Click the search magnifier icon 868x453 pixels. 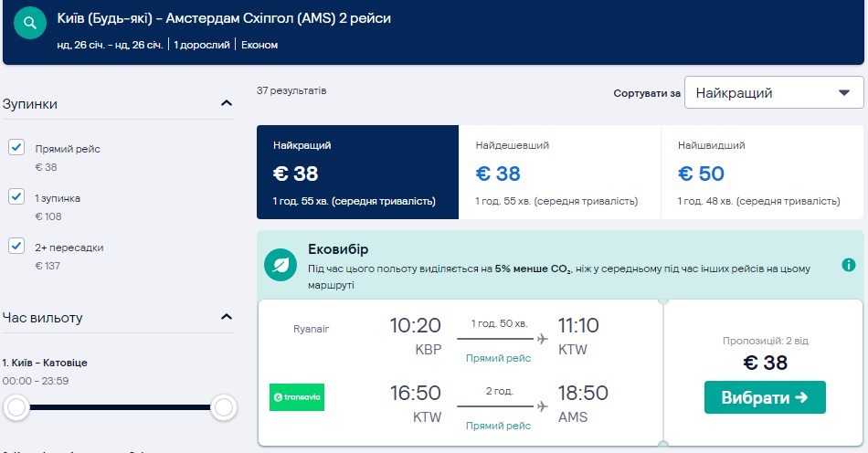[x=30, y=22]
